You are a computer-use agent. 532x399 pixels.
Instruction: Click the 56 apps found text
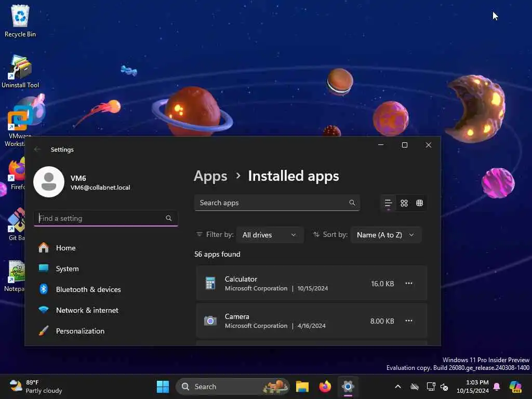[x=217, y=254]
